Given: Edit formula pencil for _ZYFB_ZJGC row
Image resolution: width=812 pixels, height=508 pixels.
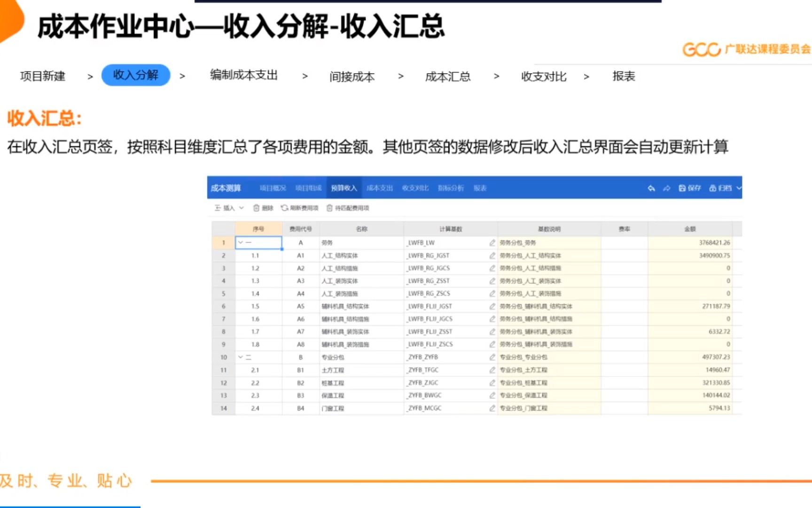Looking at the screenshot, I should point(492,383).
